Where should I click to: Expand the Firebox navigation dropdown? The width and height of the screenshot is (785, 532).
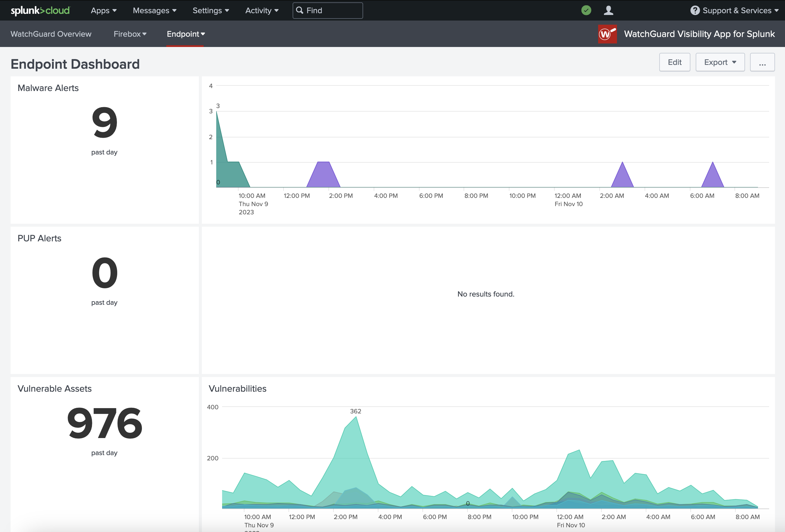point(130,34)
